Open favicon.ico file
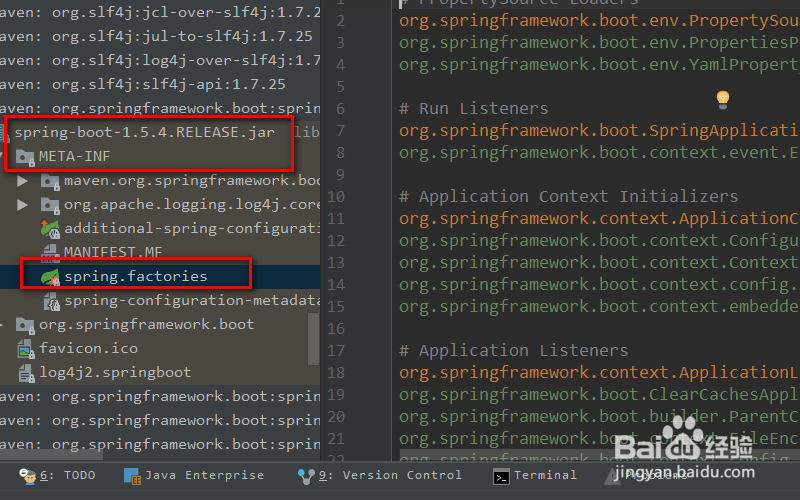The width and height of the screenshot is (800, 500). (89, 348)
